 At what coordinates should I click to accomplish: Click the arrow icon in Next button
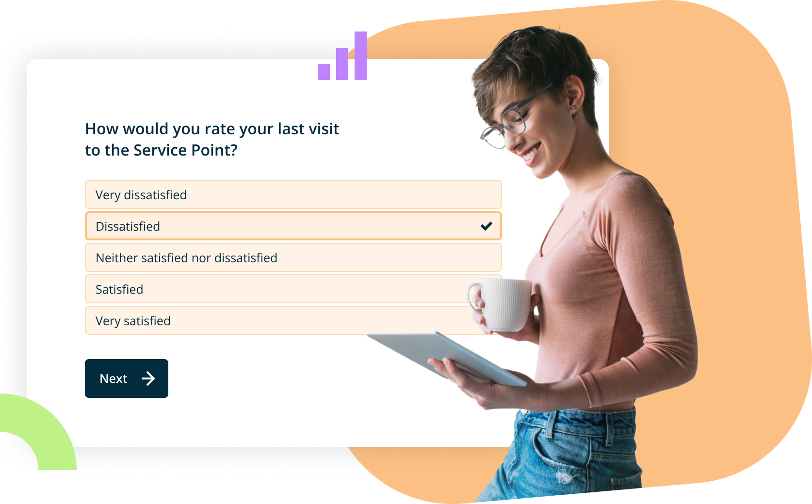tap(148, 378)
